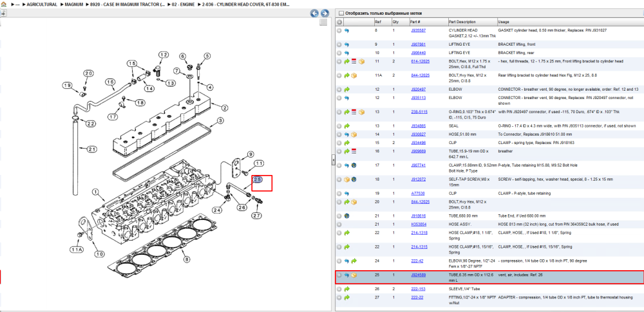Click the small square button at the diagram's top-right
Viewport: 644px width, 312px height.
323,22
